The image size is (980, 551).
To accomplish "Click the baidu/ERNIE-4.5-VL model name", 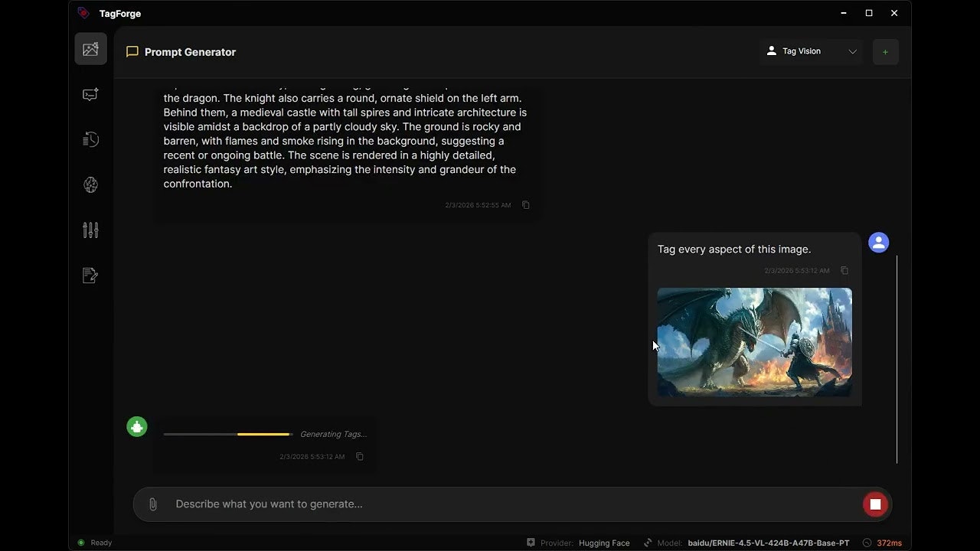I will tap(768, 543).
